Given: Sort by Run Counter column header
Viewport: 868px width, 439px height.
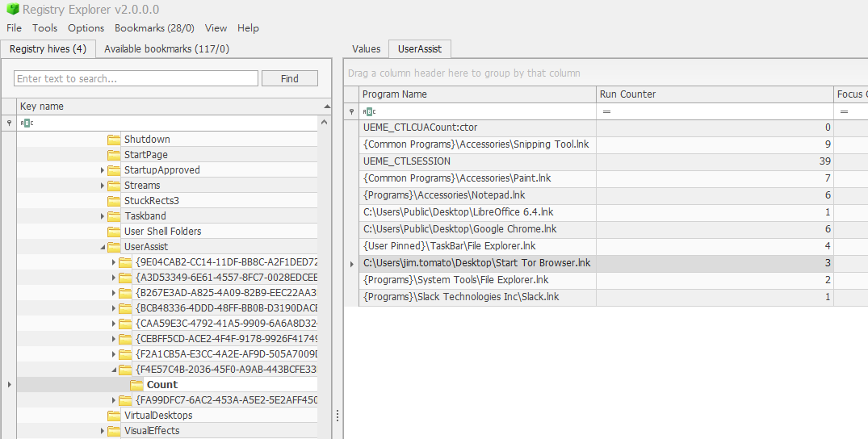Looking at the screenshot, I should [x=715, y=94].
